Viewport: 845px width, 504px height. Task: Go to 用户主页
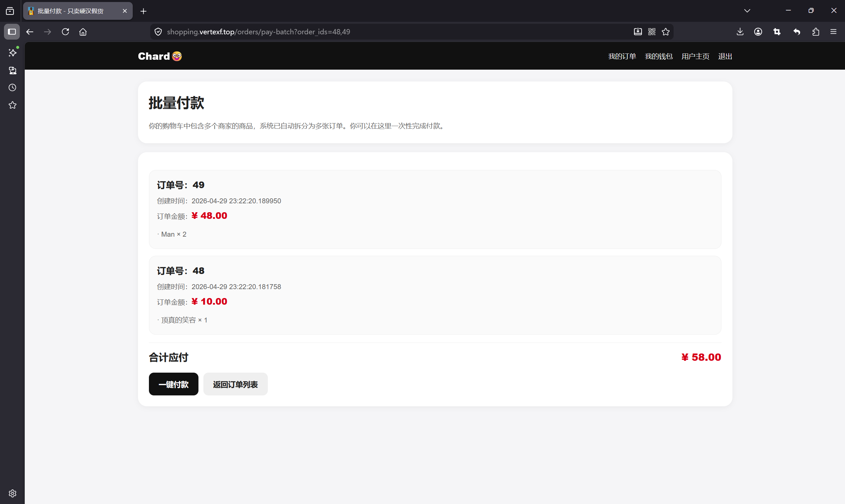coord(695,56)
